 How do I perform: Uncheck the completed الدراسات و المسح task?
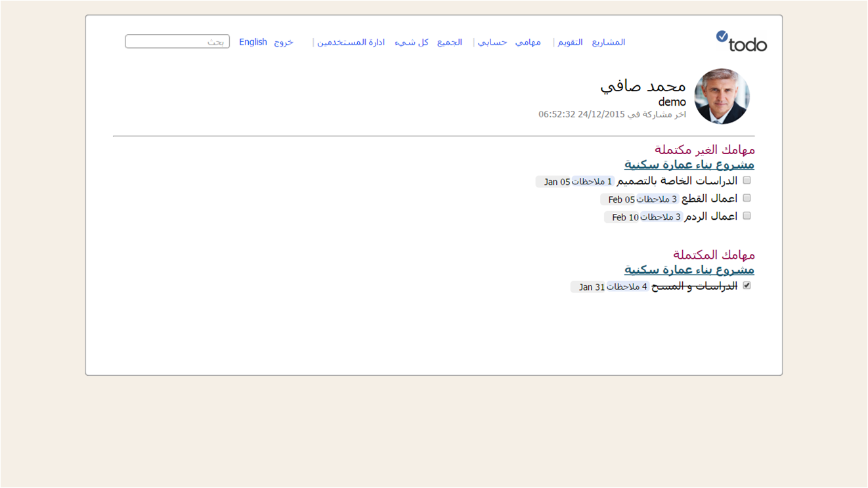tap(747, 286)
